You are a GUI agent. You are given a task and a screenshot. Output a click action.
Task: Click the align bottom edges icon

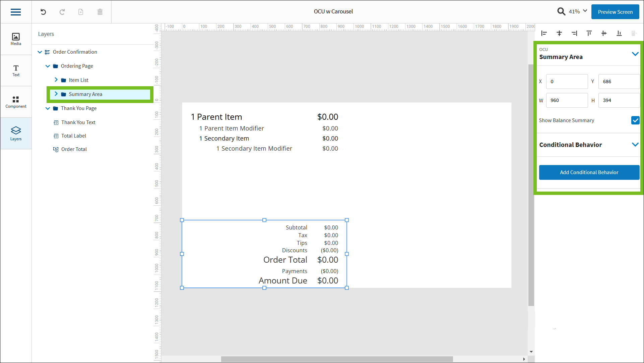point(619,33)
